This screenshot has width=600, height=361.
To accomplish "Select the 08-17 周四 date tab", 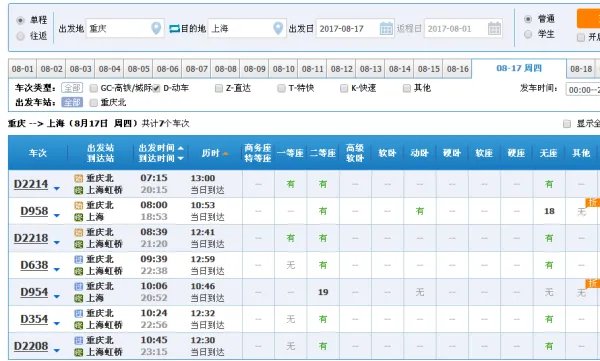I will click(519, 68).
